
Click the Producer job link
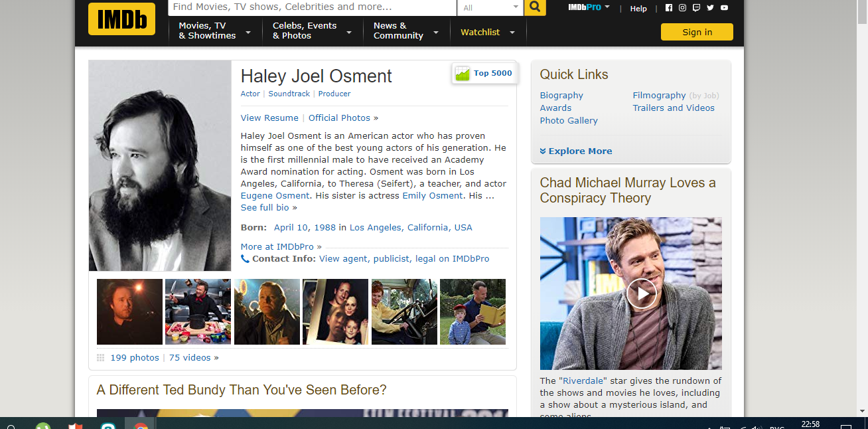coord(334,94)
